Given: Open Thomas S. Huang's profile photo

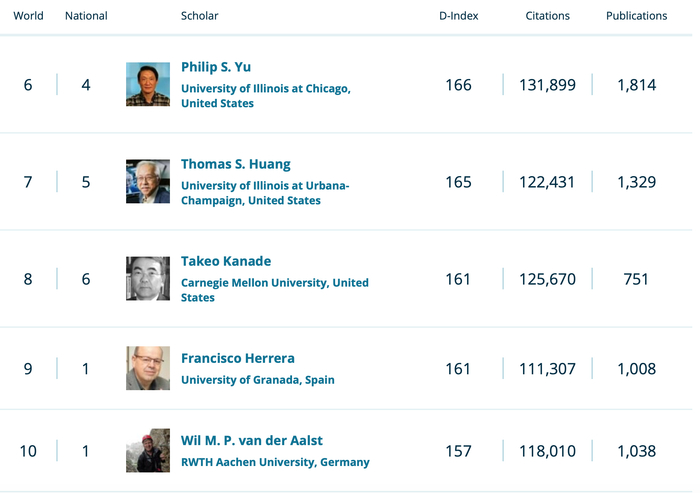Looking at the screenshot, I should 148,181.
